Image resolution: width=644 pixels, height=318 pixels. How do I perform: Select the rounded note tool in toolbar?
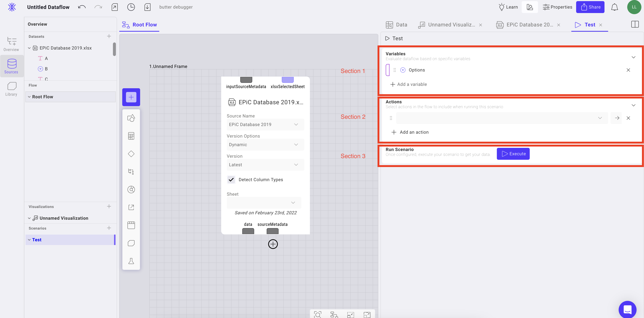tap(131, 243)
